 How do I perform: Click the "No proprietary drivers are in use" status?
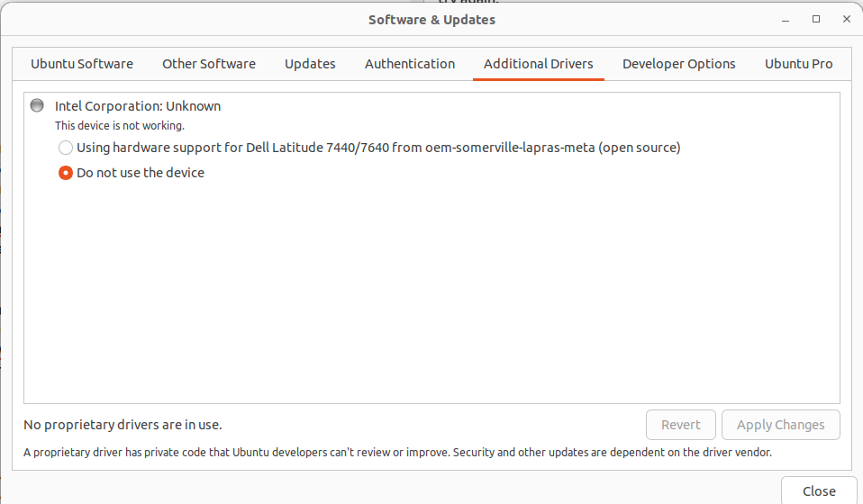click(x=123, y=425)
